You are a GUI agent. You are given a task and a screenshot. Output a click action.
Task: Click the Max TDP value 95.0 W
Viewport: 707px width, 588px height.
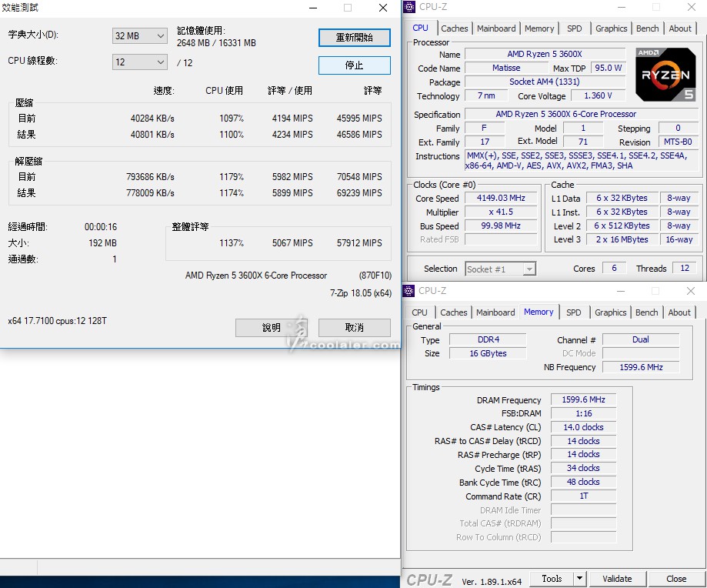tap(609, 68)
